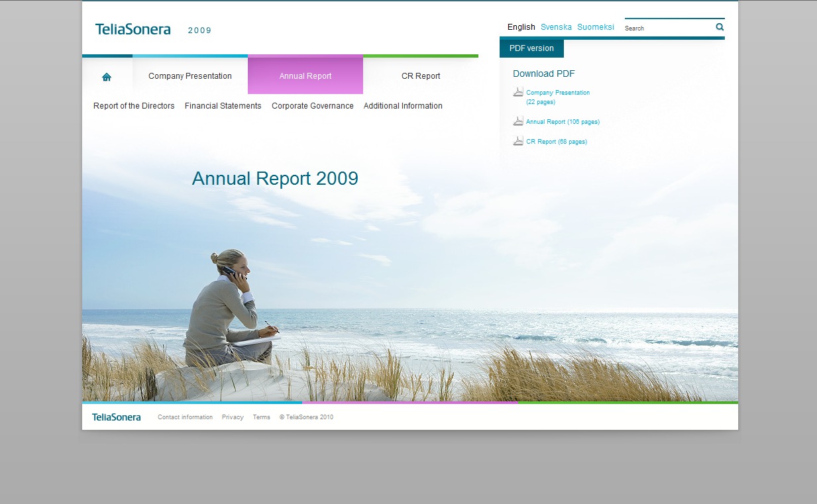
Task: Open the PDF version tab
Action: (x=531, y=48)
